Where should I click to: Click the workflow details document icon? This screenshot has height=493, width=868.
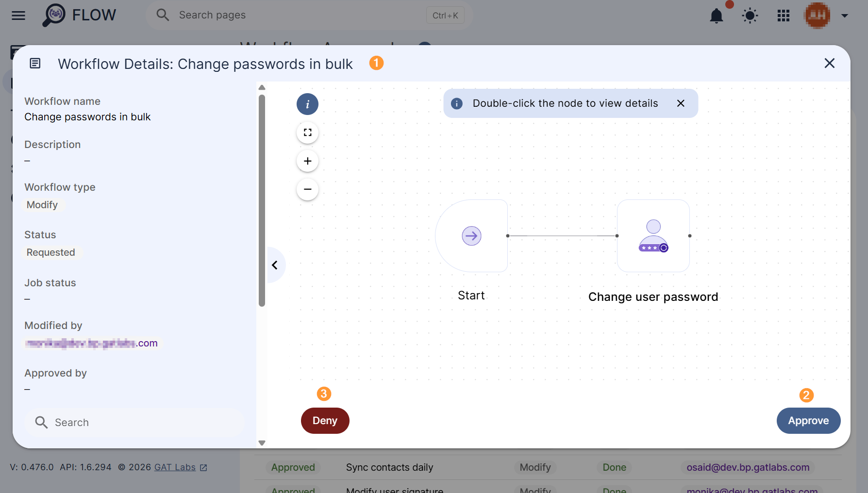coord(35,63)
